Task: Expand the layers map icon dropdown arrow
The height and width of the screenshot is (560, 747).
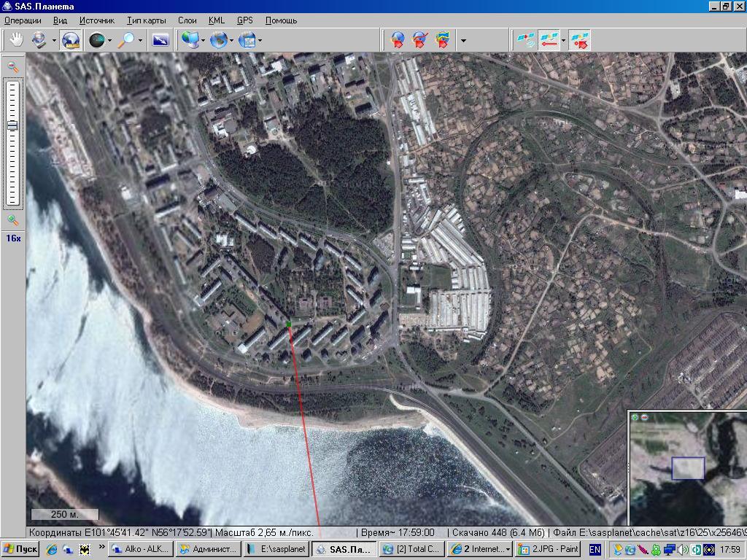Action: [260, 41]
